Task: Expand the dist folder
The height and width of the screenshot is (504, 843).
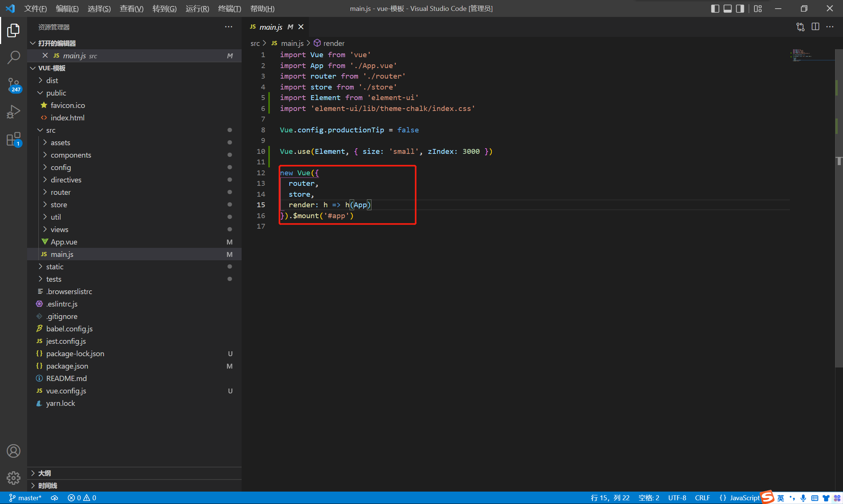Action: click(52, 80)
